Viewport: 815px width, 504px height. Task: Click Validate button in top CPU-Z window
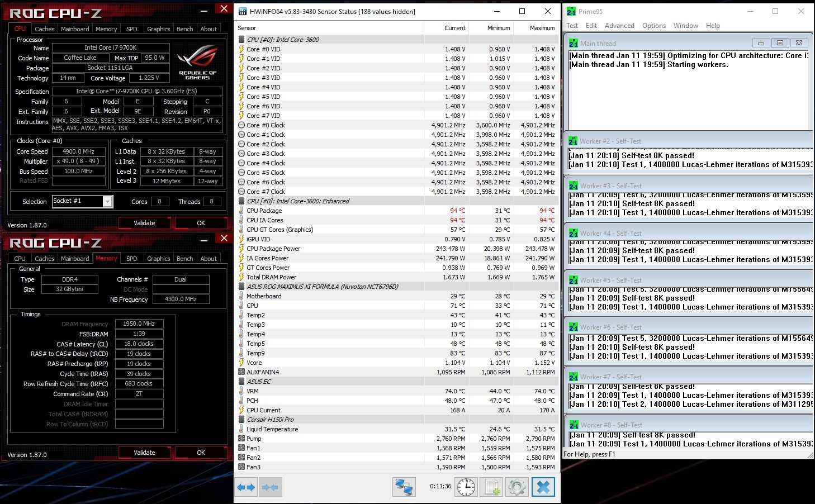pos(144,223)
